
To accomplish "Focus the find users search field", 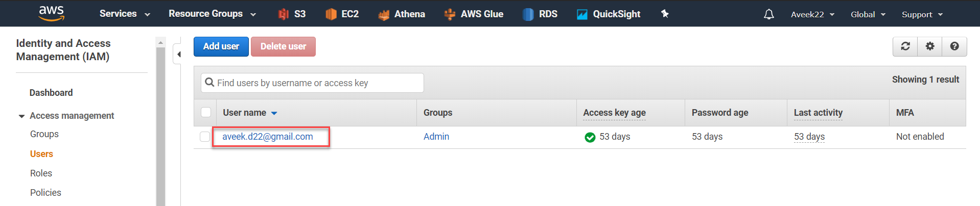I will pos(317,83).
